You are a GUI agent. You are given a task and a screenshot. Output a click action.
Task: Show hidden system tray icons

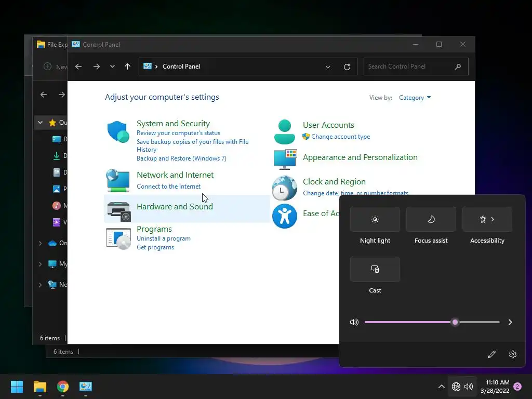442,387
